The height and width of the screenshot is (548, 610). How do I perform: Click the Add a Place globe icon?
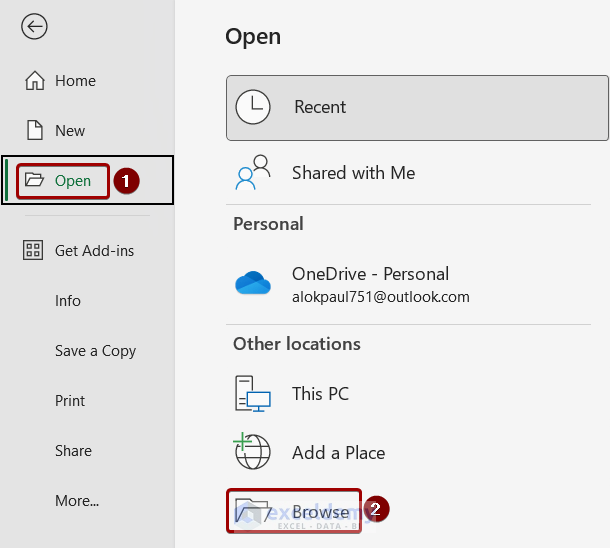253,451
